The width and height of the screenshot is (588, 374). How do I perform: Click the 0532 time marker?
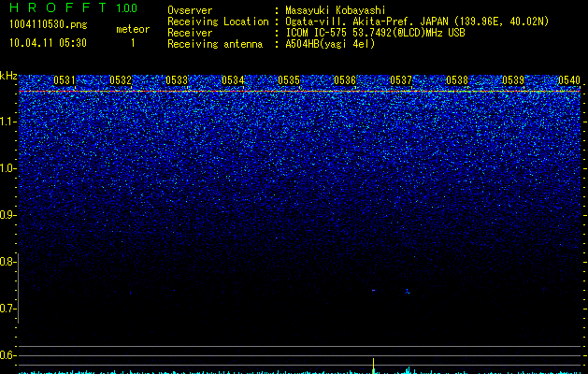pos(121,79)
